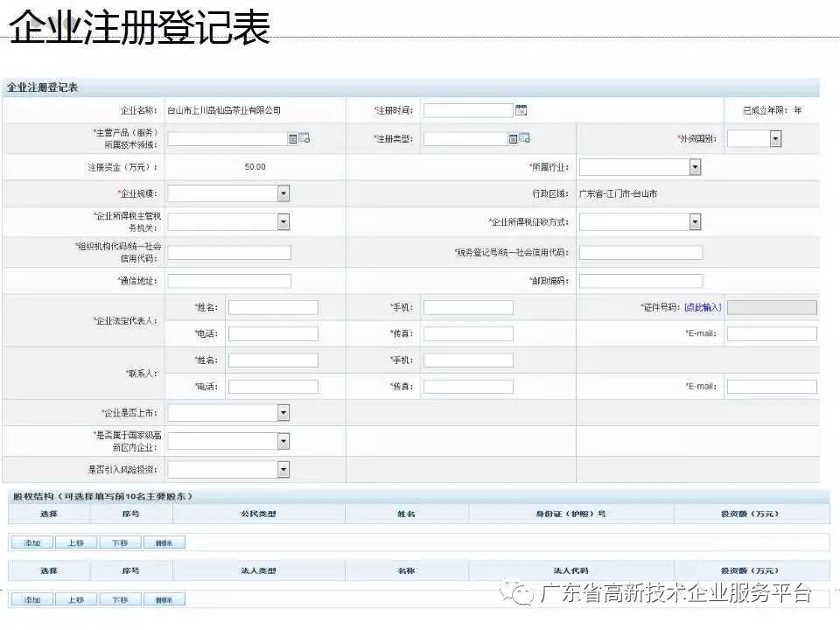Open the 企业所得税征收方式 dropdown
Screen dimensions: 840x630
695,222
